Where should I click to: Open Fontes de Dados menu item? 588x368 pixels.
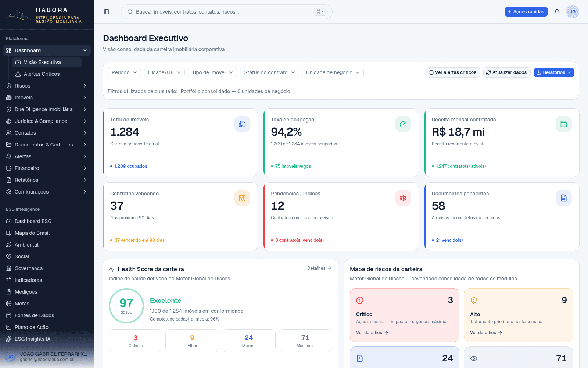click(x=47, y=315)
